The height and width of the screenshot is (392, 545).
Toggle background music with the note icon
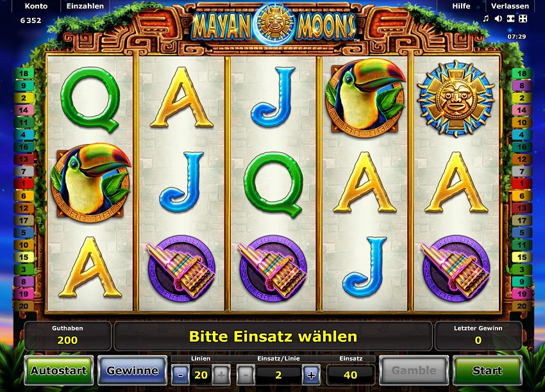pos(486,19)
